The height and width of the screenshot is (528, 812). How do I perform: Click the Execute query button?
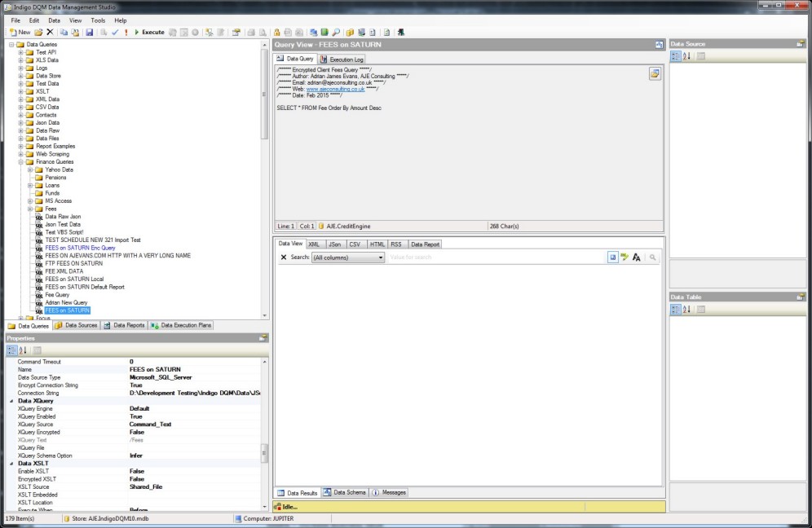[149, 33]
